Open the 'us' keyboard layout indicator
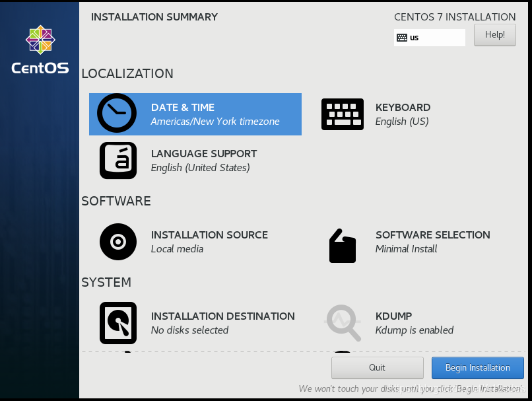Screen dimensions: 532x401 click(429, 38)
